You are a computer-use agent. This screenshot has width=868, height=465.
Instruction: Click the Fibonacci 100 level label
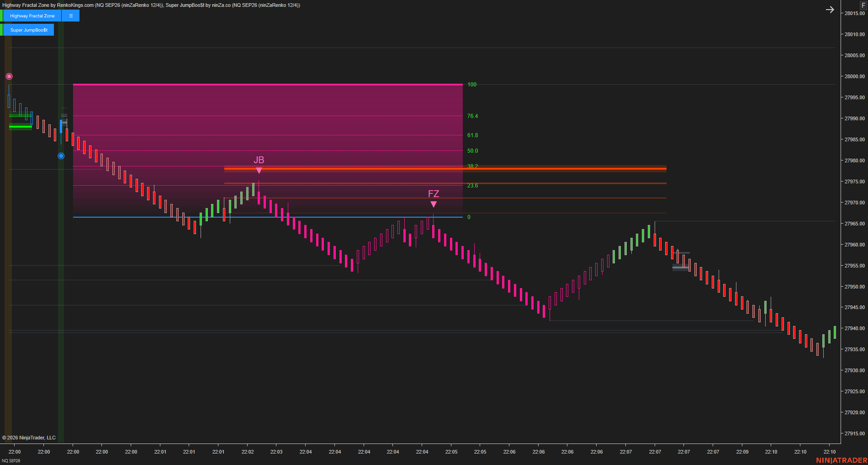tap(472, 85)
